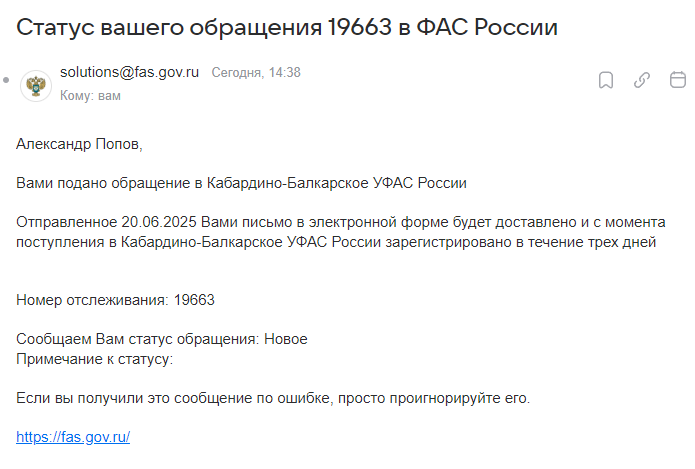Viewport: 695px width, 469px height.
Task: Click sender address solutions@fas.gov.ru
Action: pos(129,72)
